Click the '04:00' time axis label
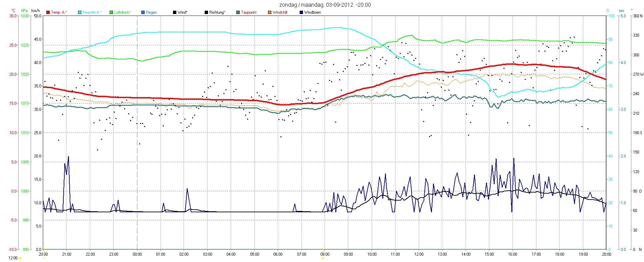 click(231, 254)
